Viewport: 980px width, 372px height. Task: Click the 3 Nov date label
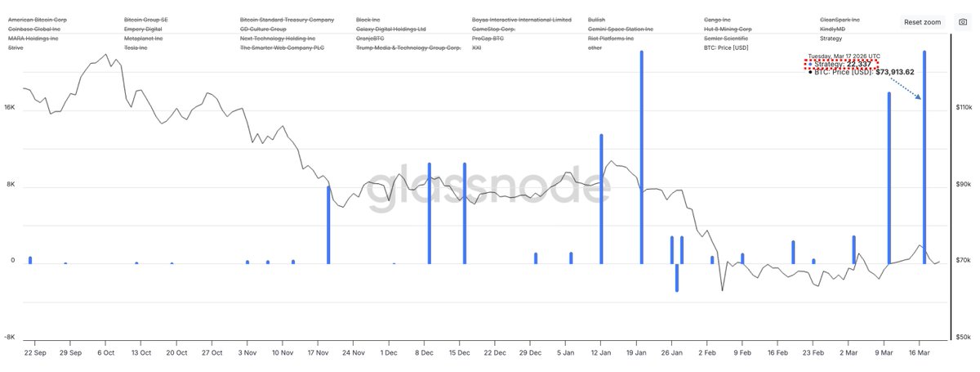(247, 353)
